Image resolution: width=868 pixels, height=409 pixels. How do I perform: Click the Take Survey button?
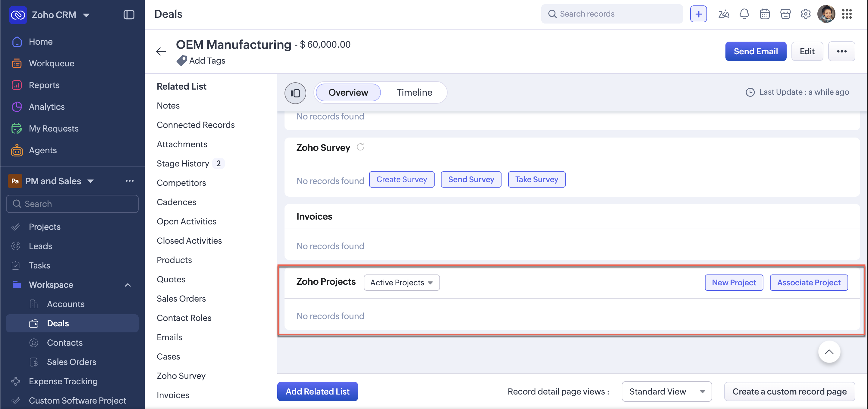536,180
